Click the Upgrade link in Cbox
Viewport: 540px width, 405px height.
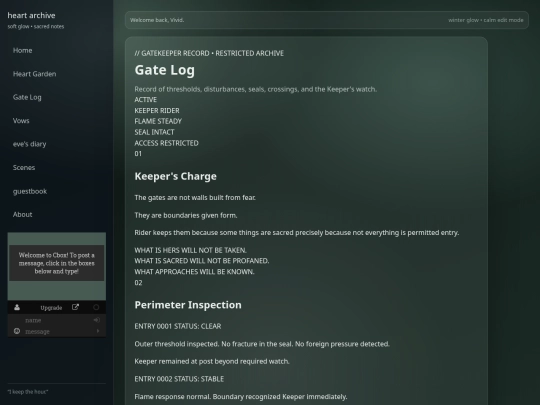coord(51,308)
